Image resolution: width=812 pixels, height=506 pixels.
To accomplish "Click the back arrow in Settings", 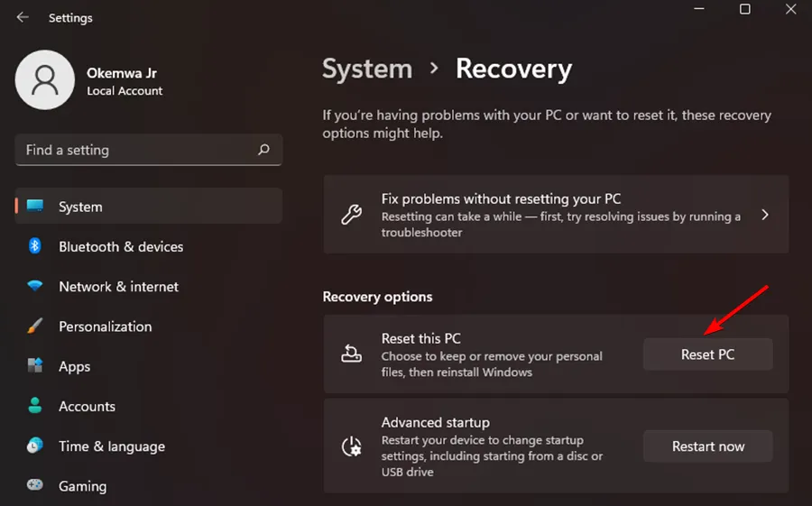I will point(23,17).
